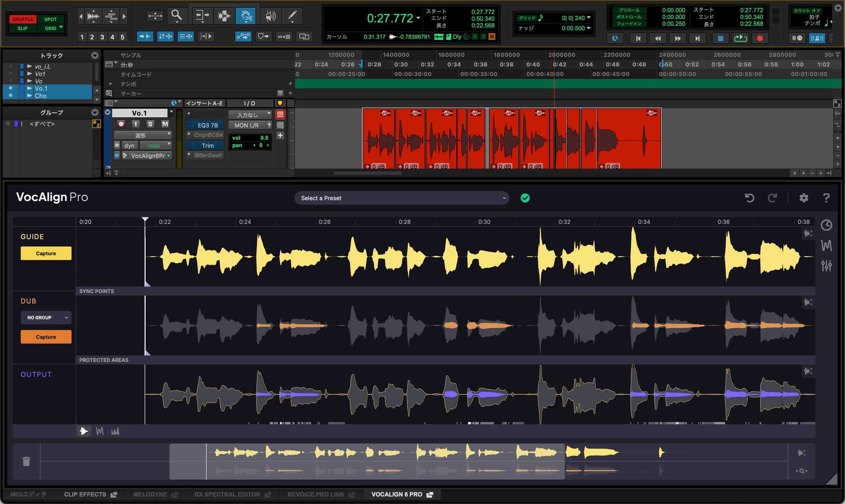Click the overview zoom magnifier icon
This screenshot has width=845, height=504.
tap(801, 471)
